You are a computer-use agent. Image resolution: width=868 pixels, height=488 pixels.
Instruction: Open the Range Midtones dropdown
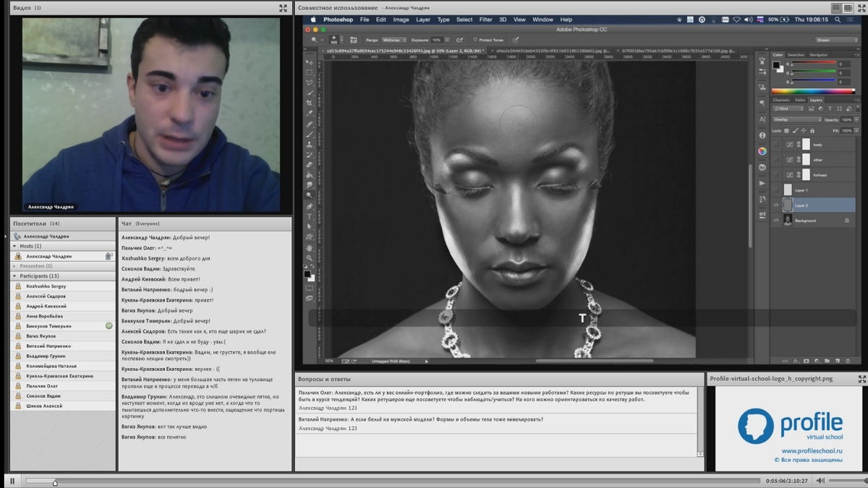[394, 40]
